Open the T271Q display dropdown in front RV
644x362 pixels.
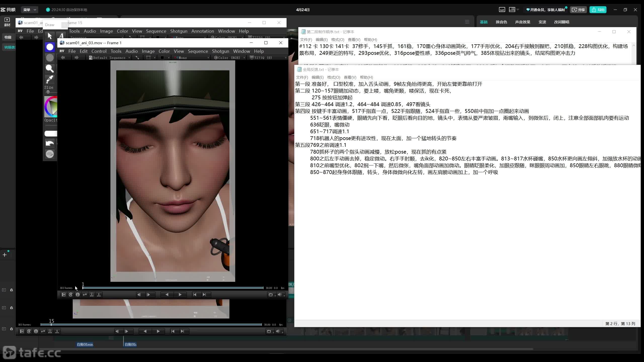(268, 58)
